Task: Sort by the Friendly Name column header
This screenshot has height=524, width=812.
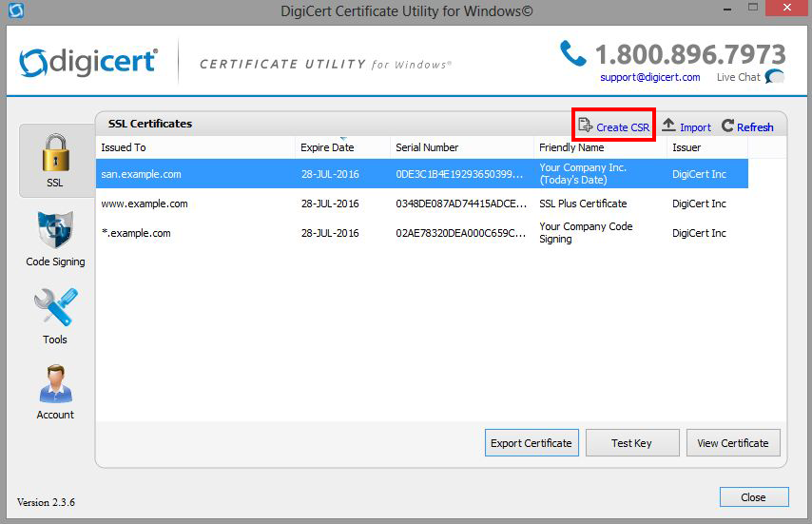Action: 600,147
